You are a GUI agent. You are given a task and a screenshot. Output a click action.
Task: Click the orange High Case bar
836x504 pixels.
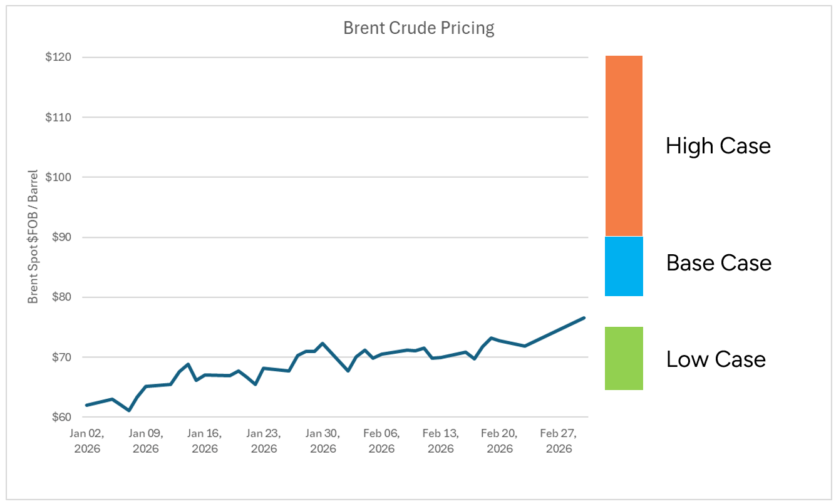point(624,145)
